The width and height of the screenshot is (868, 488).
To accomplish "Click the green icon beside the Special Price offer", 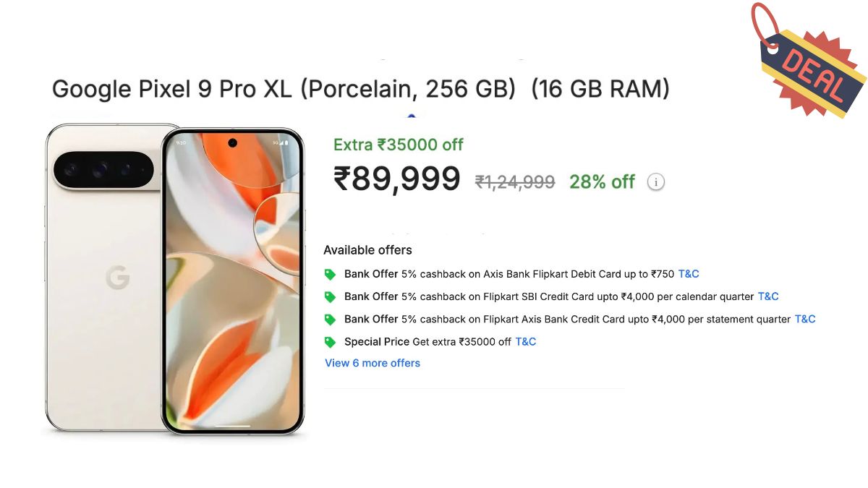I will coord(331,341).
